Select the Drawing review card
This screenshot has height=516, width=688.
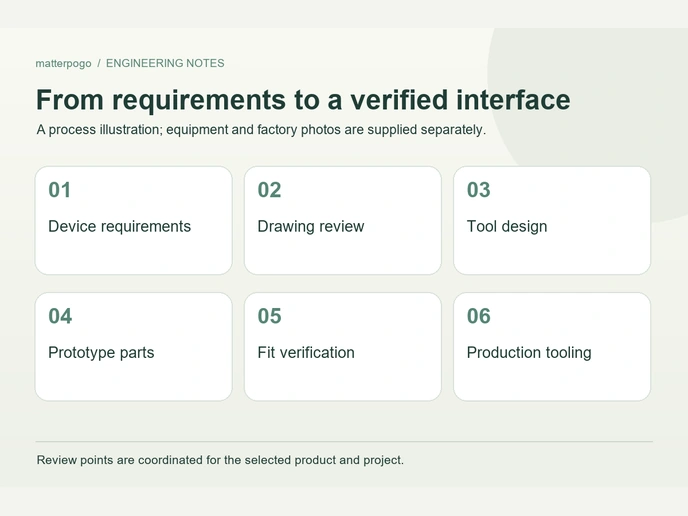point(343,220)
